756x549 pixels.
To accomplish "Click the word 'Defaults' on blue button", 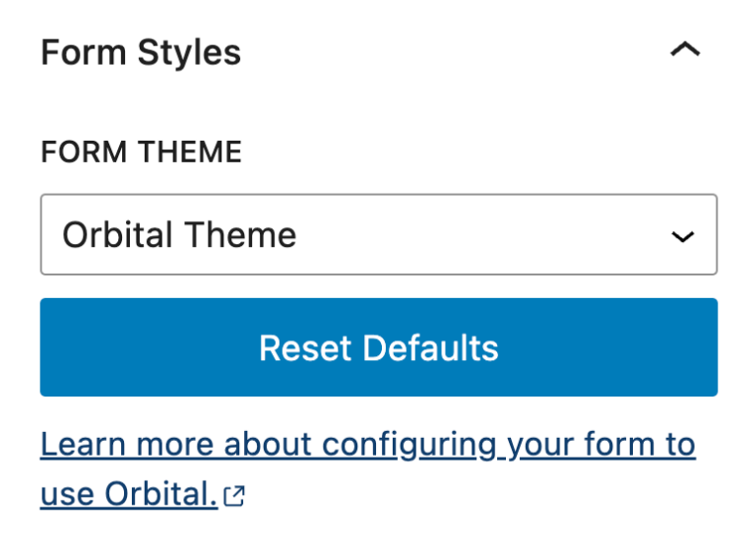I will 430,348.
